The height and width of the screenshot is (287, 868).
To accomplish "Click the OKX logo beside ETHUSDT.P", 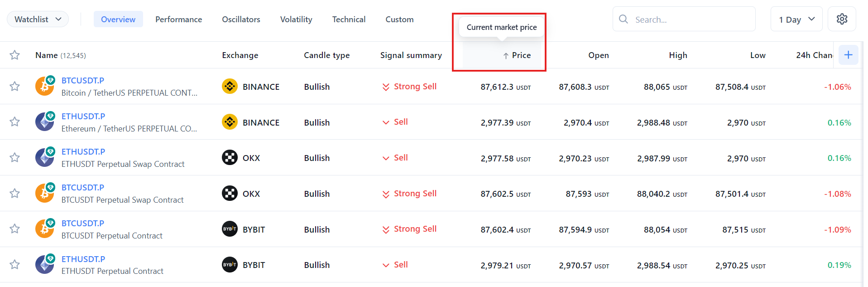I will (230, 158).
